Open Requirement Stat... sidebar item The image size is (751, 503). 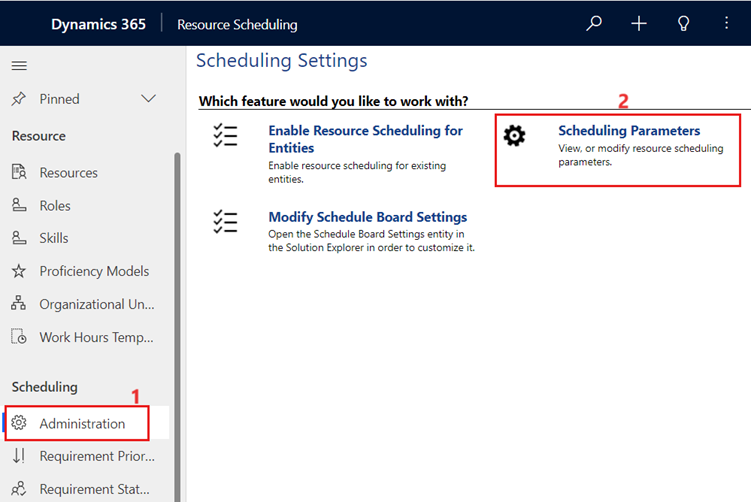coord(94,489)
